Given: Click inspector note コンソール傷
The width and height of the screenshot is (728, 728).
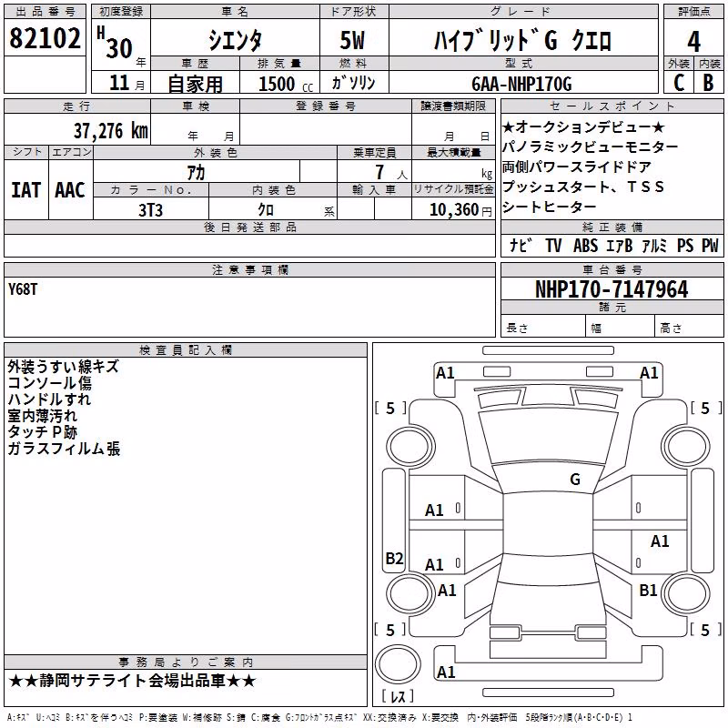Looking at the screenshot, I should tap(50, 383).
